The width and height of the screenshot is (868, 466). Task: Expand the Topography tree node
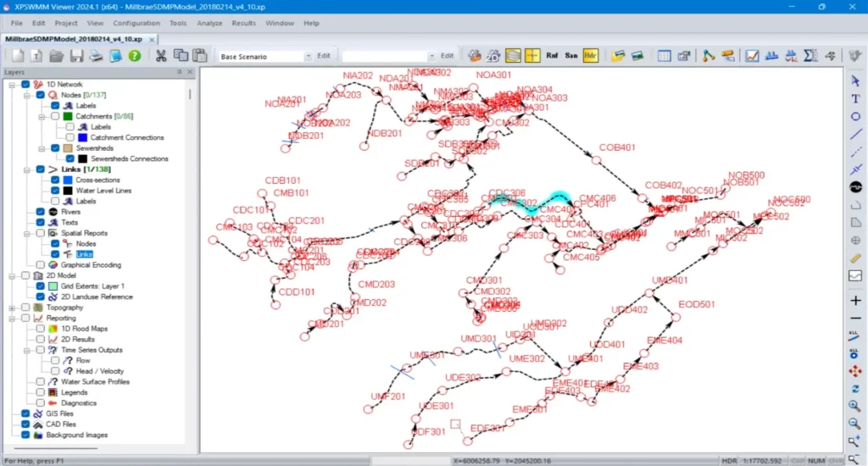tap(12, 308)
